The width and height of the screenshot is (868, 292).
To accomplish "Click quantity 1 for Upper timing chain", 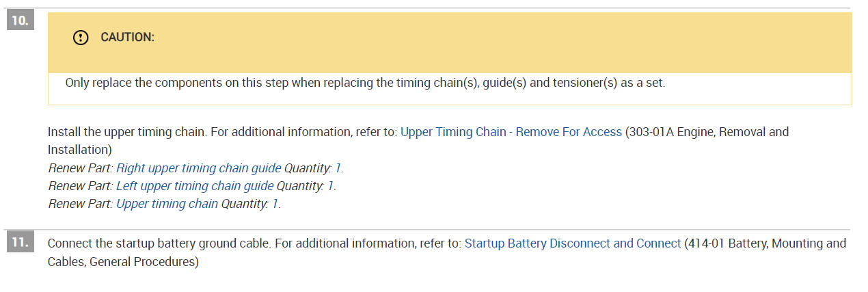I will [x=275, y=204].
